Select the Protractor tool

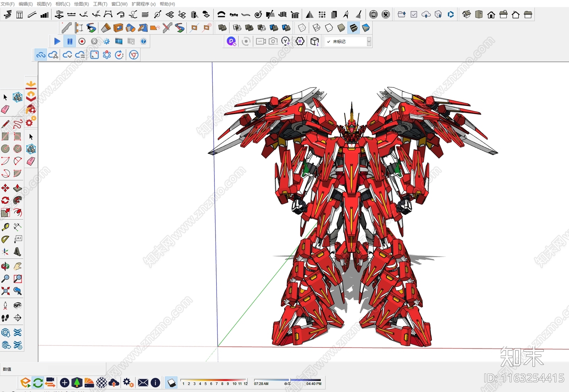tap(5, 239)
